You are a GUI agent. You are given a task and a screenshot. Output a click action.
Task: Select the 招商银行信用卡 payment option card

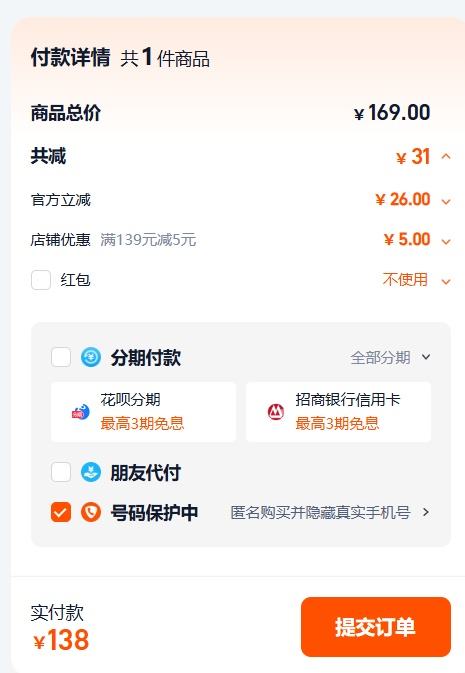(338, 412)
